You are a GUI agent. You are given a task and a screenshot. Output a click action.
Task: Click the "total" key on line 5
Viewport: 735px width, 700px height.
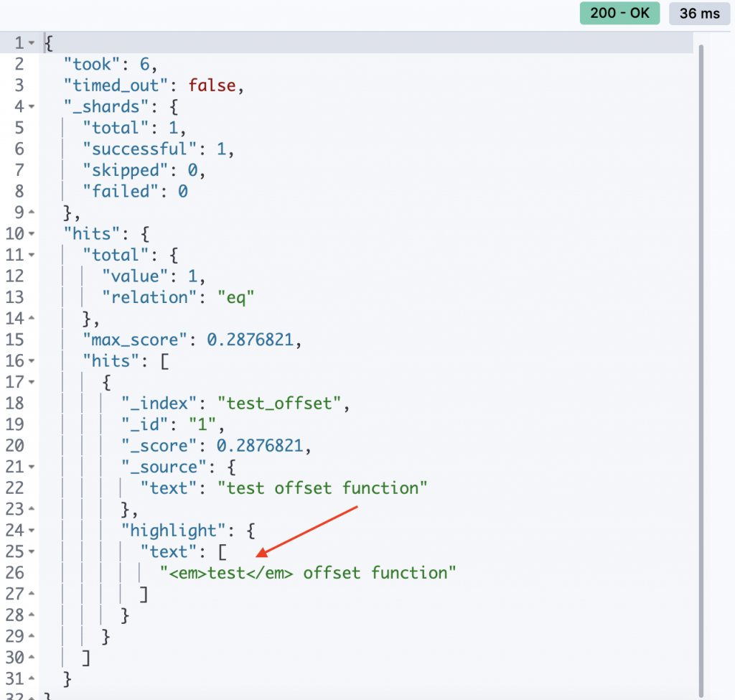(116, 128)
